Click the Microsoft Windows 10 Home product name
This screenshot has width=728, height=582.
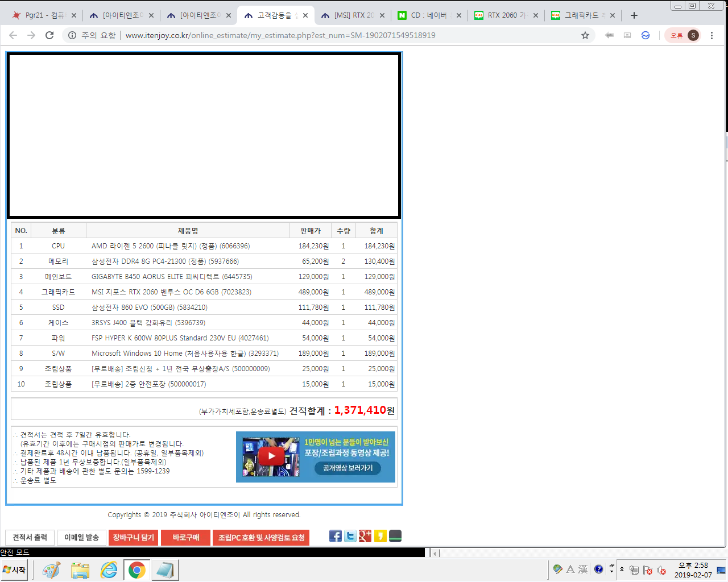(185, 354)
